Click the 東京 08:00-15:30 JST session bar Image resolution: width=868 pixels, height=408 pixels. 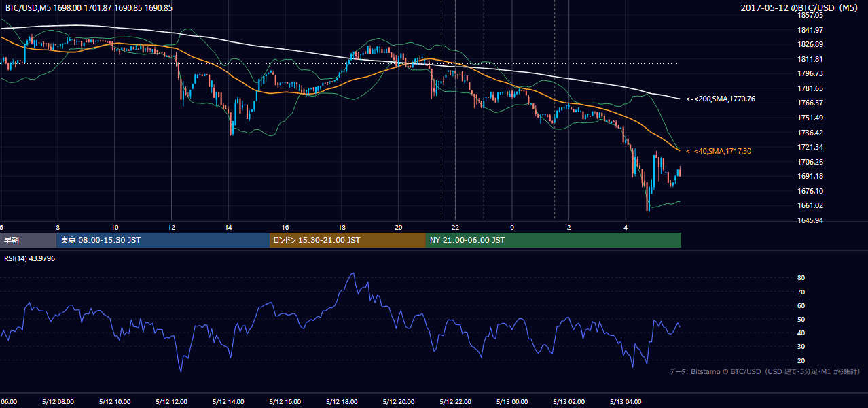(x=163, y=240)
